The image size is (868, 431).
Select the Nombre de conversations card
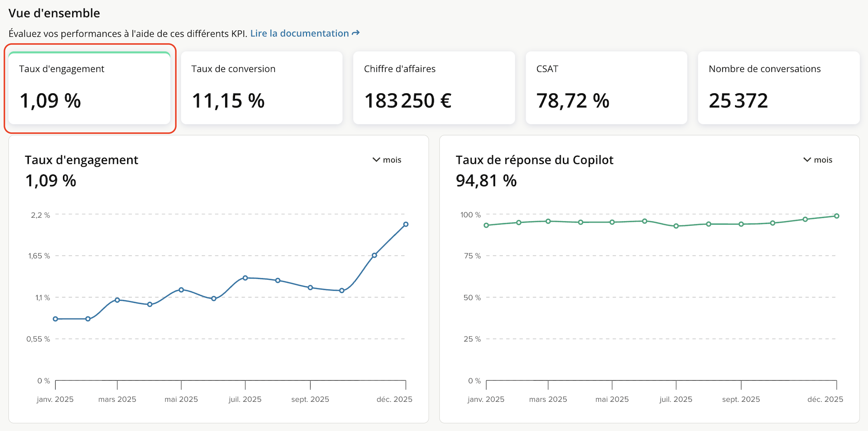[x=778, y=88]
